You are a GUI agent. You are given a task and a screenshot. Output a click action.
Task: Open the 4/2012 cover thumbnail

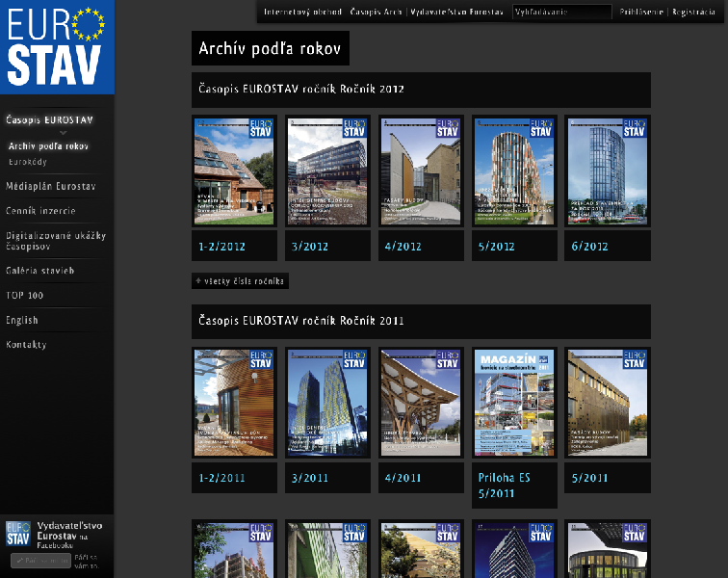point(421,171)
